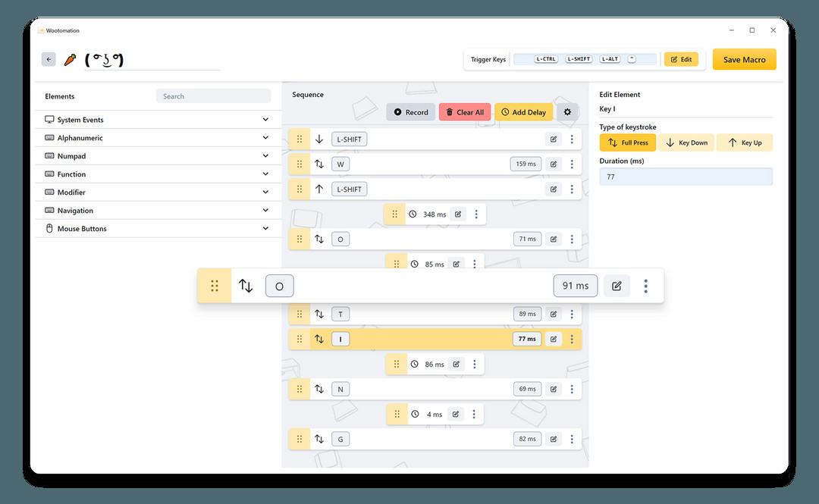Grab the drag handle of G row
This screenshot has height=504, width=819.
pos(300,440)
